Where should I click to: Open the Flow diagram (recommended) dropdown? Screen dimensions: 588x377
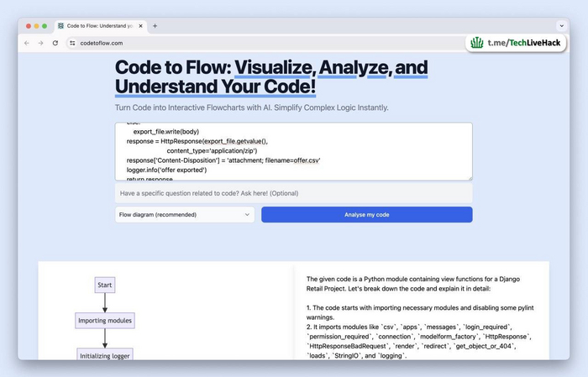coord(185,215)
